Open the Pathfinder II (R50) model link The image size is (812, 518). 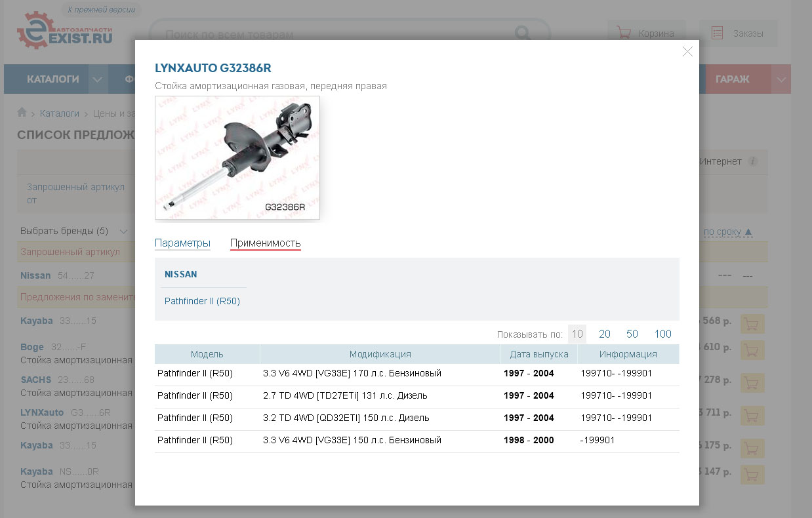pyautogui.click(x=202, y=302)
